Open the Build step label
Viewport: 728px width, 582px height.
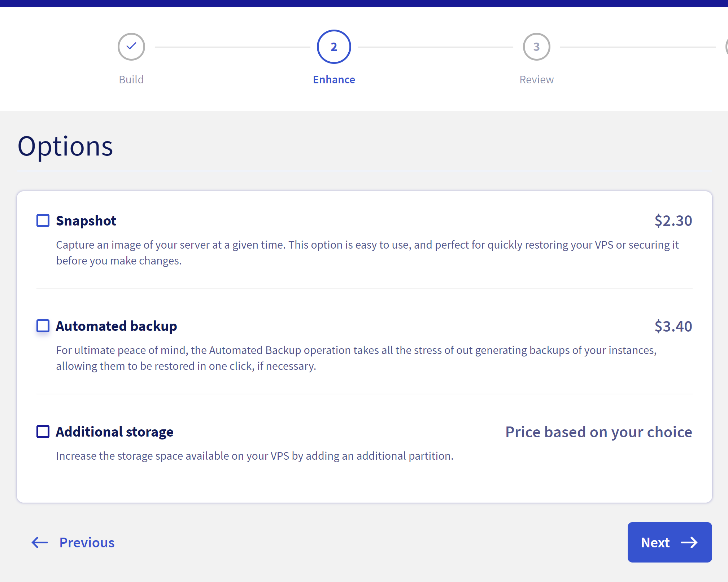point(131,79)
